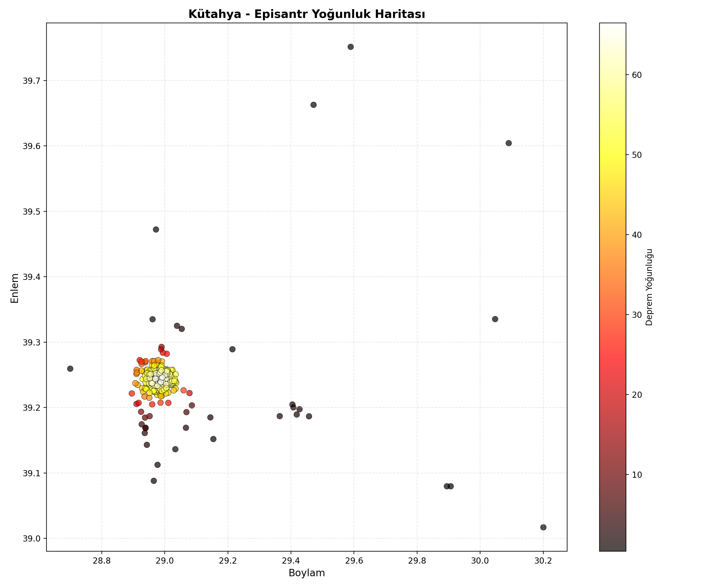
Task: Click the x-axis tick label 30.0
Action: coord(480,560)
